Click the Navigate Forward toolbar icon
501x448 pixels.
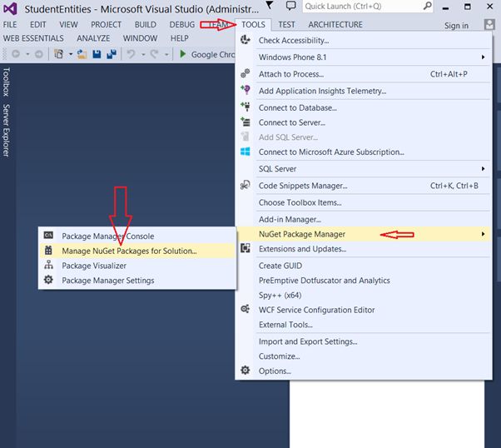click(38, 54)
